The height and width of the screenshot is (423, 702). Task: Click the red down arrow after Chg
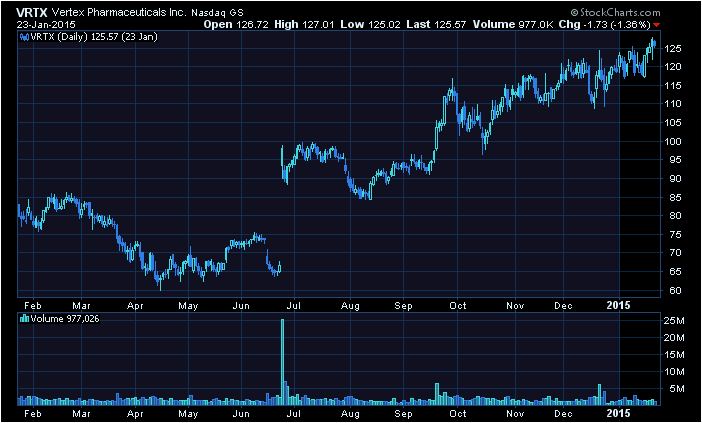[657, 25]
